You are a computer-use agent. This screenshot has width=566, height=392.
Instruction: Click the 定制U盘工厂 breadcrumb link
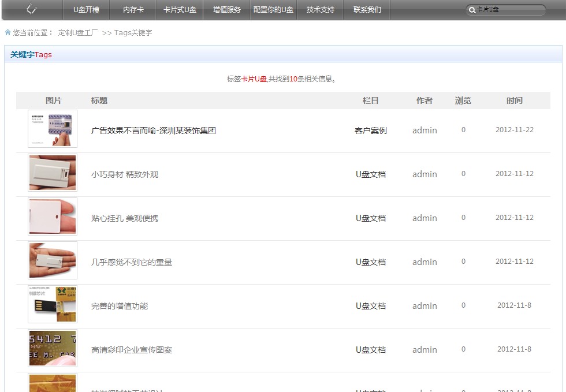(78, 33)
